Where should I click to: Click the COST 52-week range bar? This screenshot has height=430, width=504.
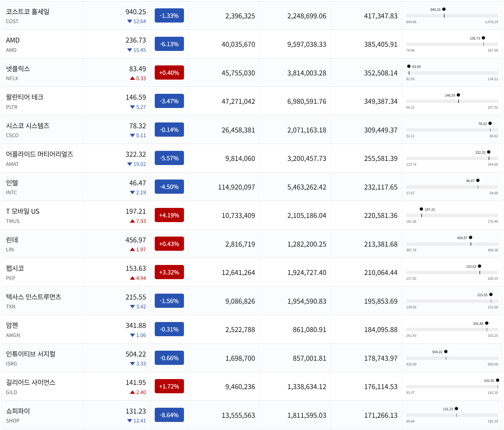(452, 16)
